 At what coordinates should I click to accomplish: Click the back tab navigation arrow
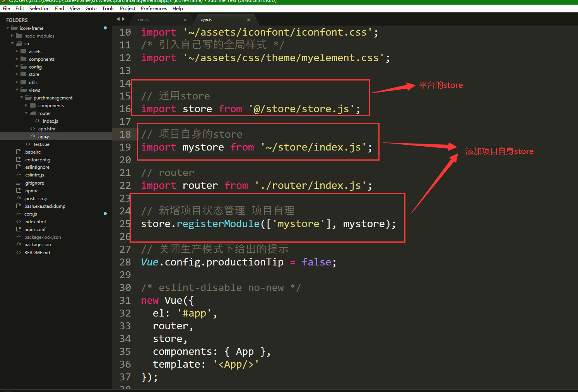(118, 19)
